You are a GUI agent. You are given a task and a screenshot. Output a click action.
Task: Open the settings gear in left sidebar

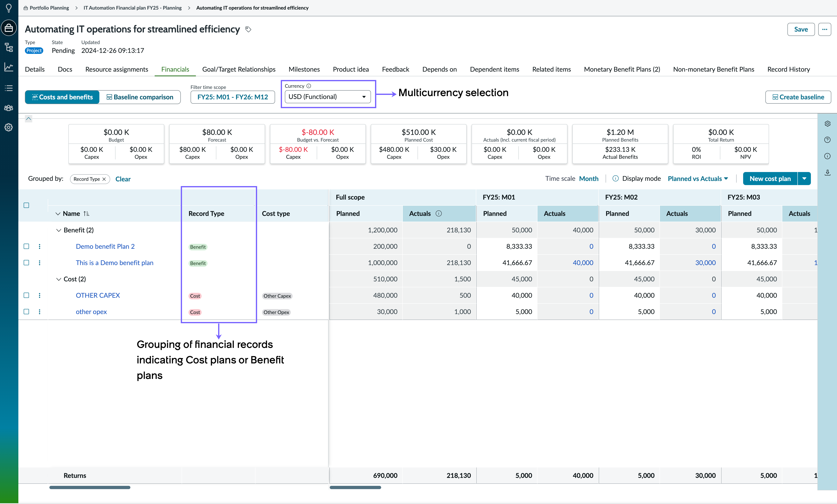click(9, 127)
